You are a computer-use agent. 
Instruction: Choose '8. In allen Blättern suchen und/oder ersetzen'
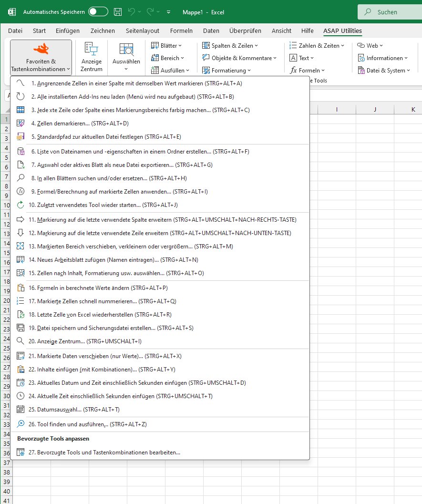click(160, 178)
